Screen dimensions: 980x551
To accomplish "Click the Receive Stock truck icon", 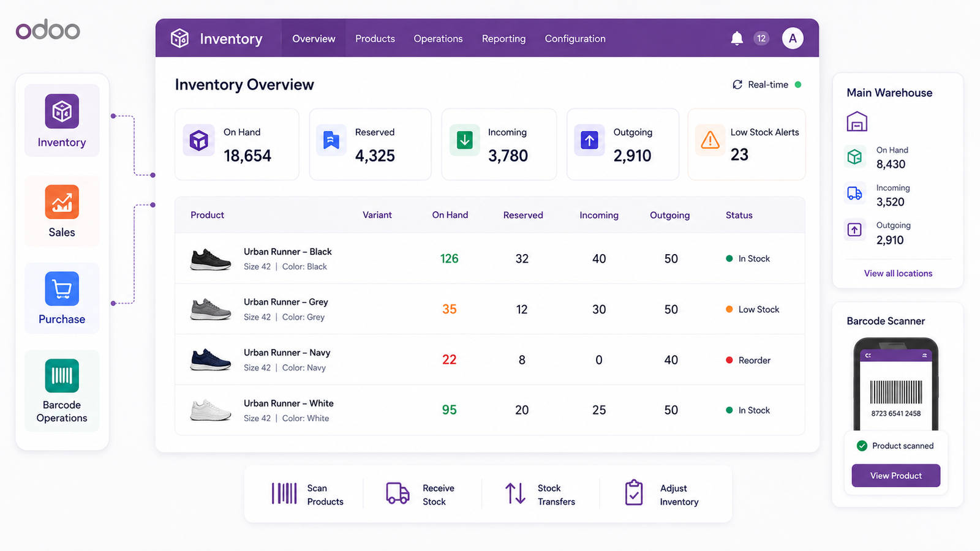I will pos(398,493).
